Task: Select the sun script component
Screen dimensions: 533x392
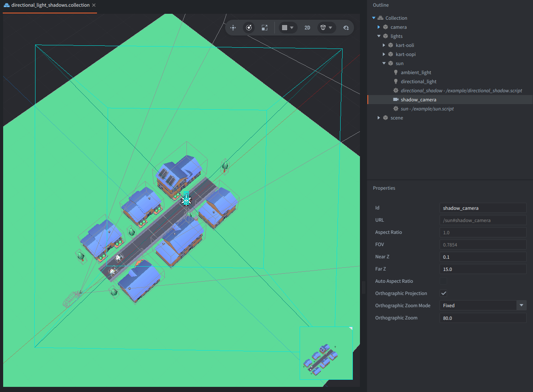Action: (427, 109)
